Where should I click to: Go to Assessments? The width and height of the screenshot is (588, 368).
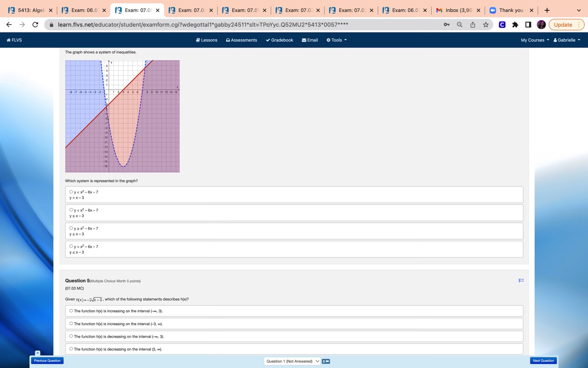241,40
